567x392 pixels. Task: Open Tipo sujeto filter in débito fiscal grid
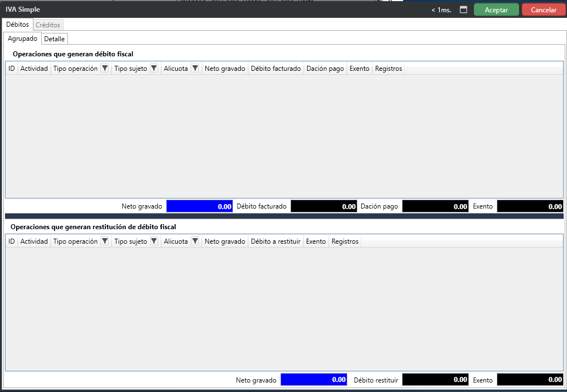(x=154, y=69)
